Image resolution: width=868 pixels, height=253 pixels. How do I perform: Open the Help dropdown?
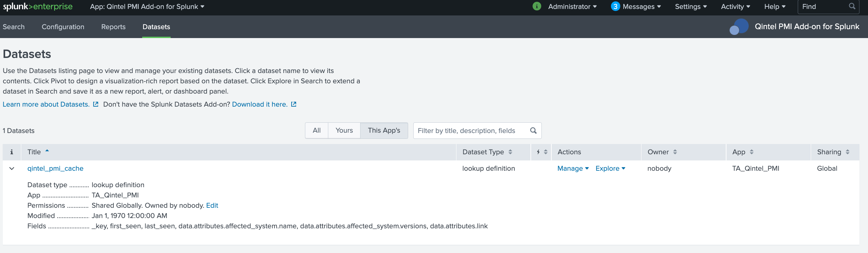click(775, 7)
